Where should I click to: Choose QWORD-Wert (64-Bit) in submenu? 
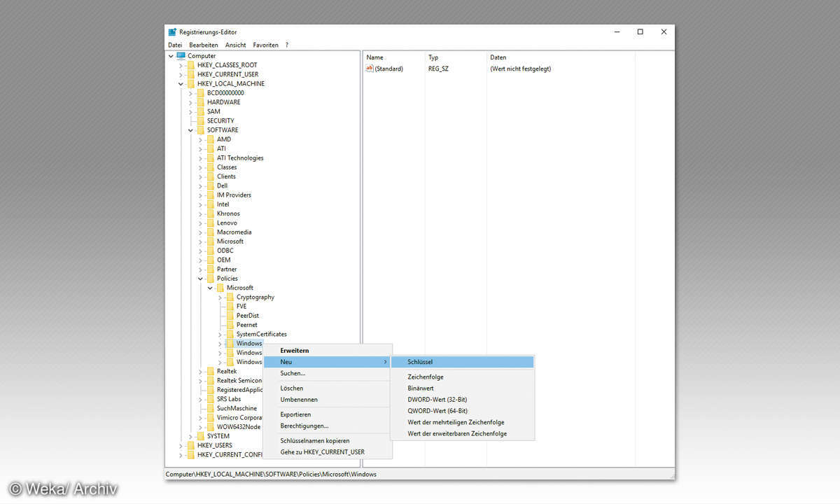[x=462, y=411]
